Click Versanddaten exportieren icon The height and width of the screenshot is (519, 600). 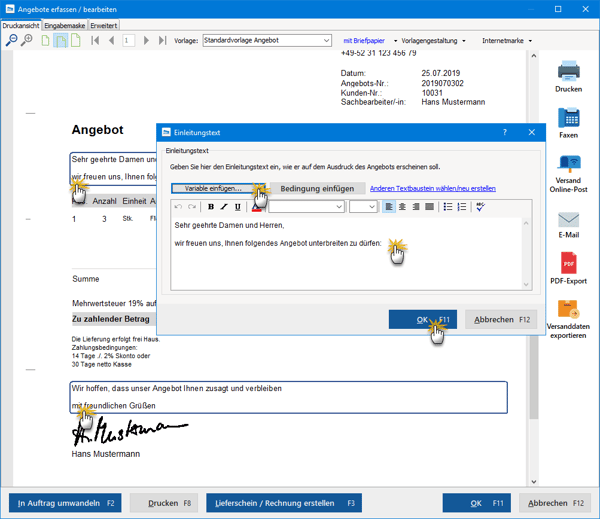point(568,310)
